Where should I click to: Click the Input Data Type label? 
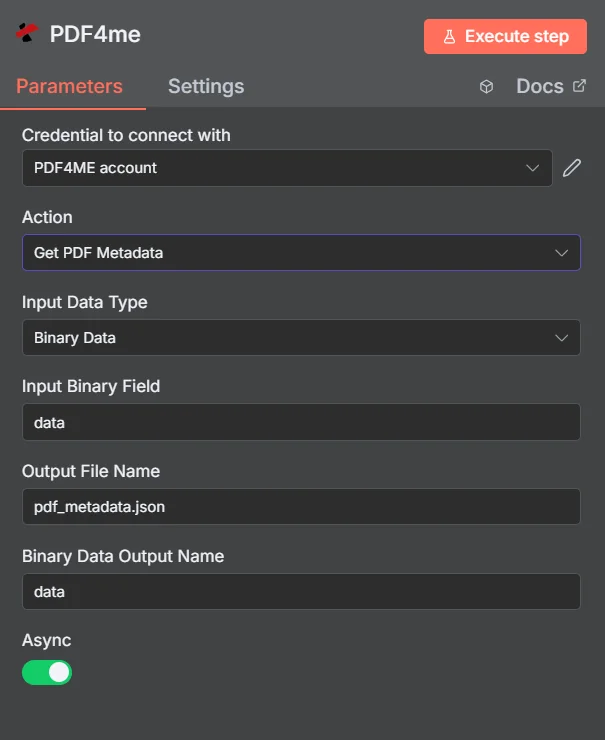click(84, 303)
